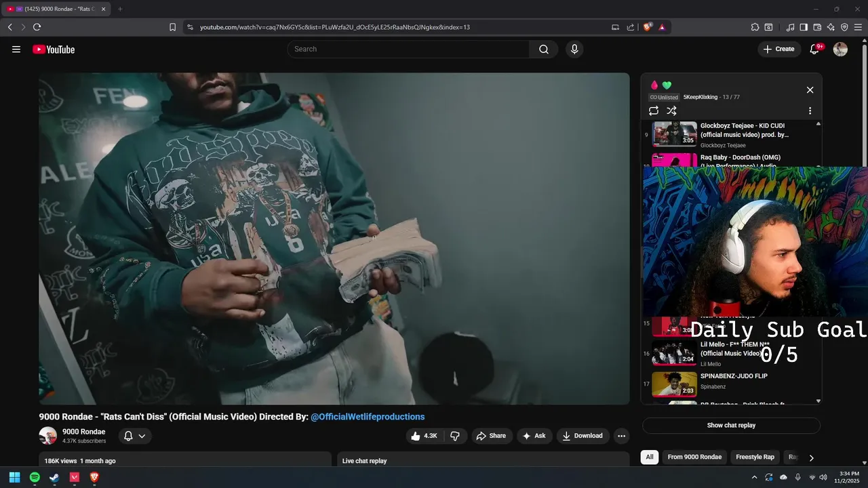Open subscription notification bell dropdown
Screen dimensions: 868x488
pyautogui.click(x=135, y=436)
